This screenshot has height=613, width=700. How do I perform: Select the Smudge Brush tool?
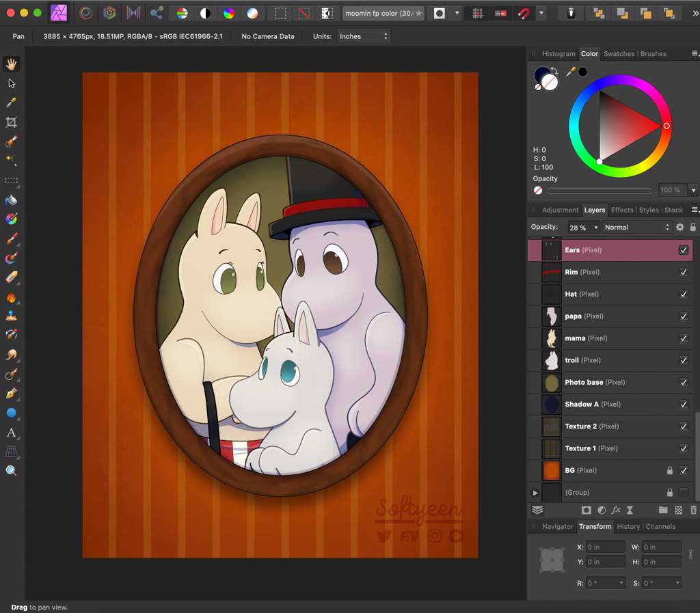[11, 355]
